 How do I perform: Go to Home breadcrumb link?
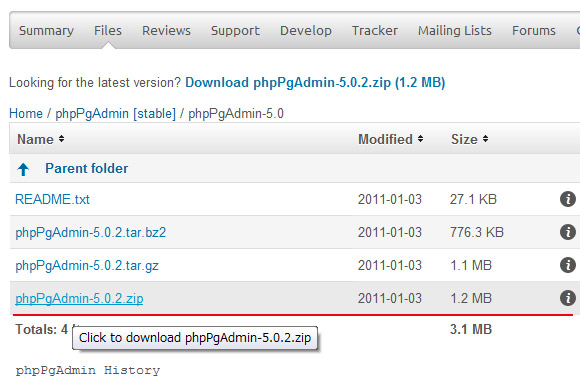pyautogui.click(x=26, y=113)
